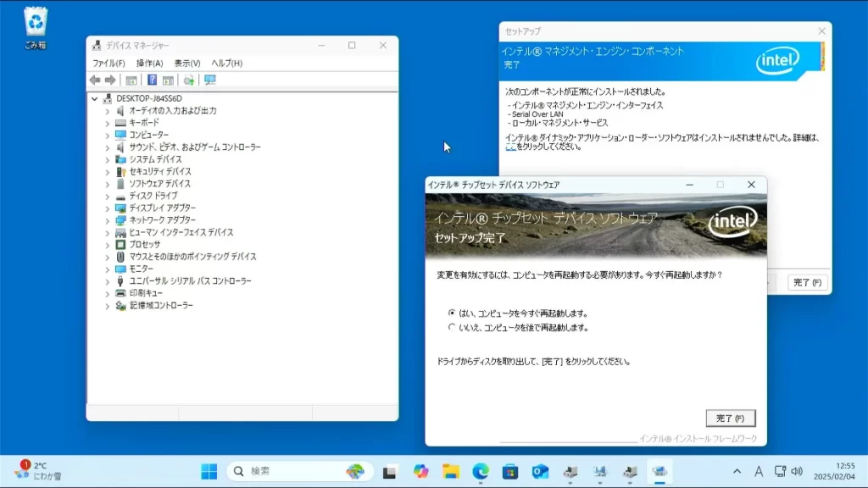Collapse the DESKTOP-J84SS6D root node
868x488 pixels.
95,98
